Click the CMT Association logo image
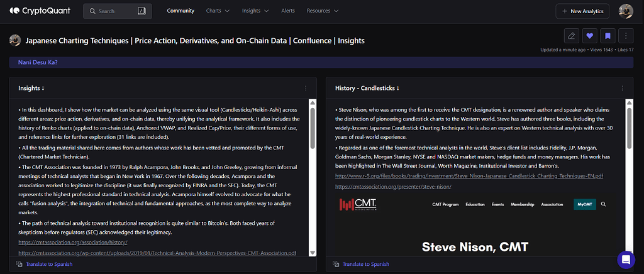 click(x=358, y=204)
